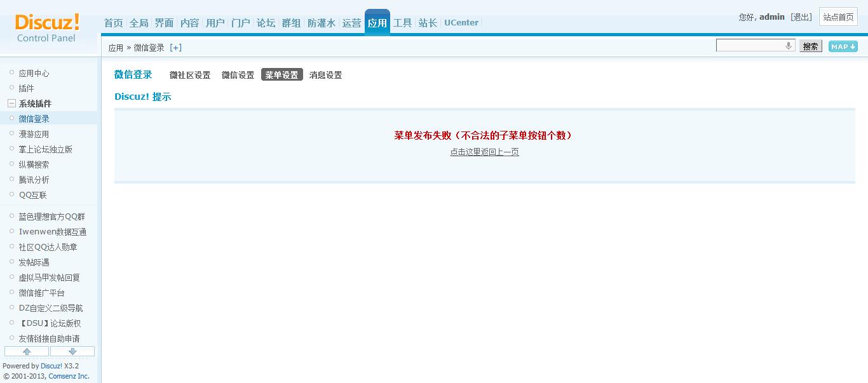Click the 搜索 search button
Viewport: 868px width, 383px height.
(810, 46)
